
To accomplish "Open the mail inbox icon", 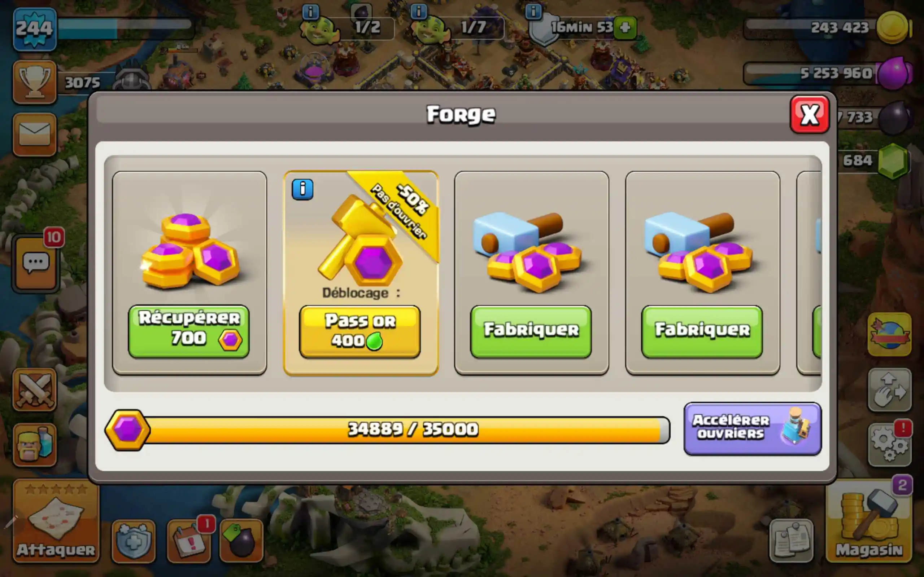I will 35,134.
